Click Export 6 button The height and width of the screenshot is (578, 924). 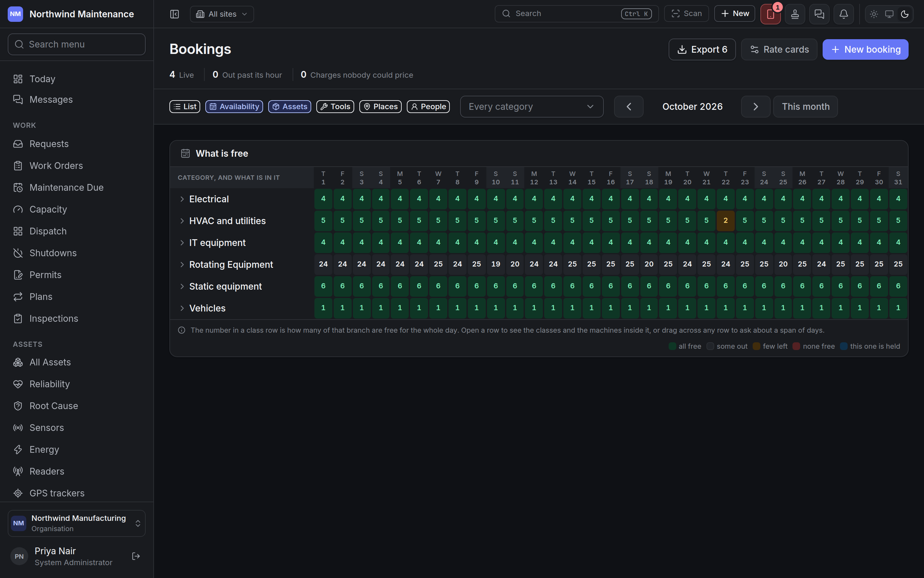tap(702, 49)
